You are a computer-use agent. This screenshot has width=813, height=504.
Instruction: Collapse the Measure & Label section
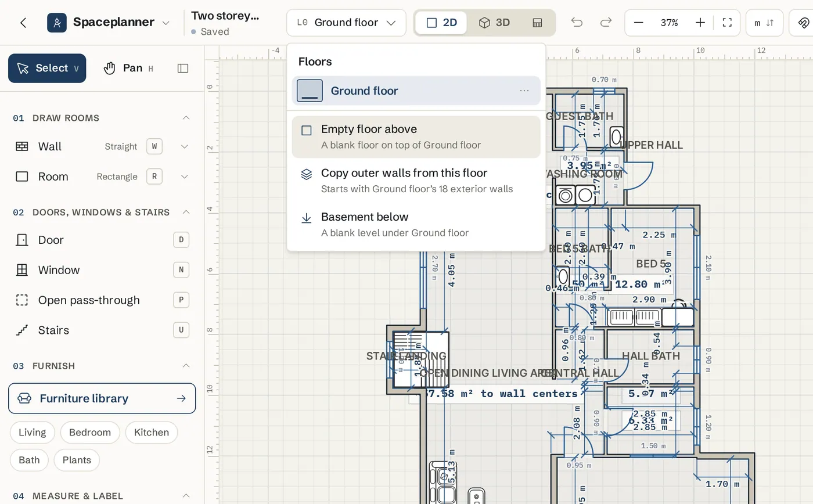click(186, 496)
